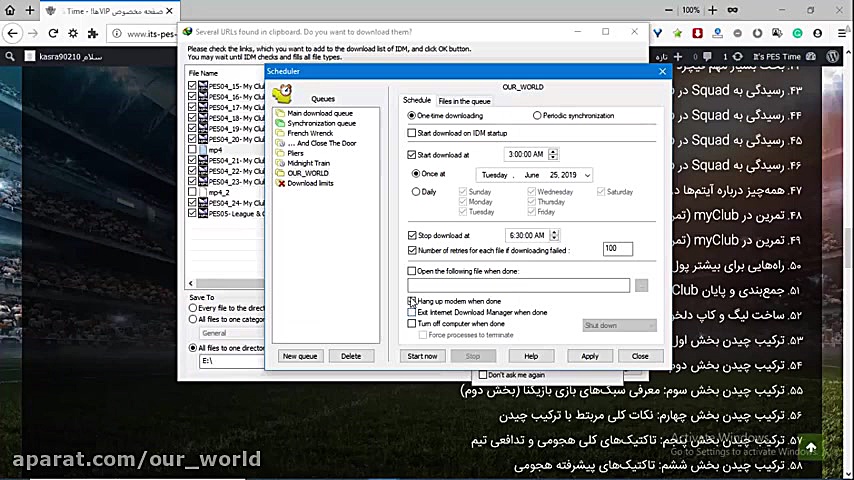Select Periodic synchronization radio button
This screenshot has height=480, width=854.
point(537,116)
